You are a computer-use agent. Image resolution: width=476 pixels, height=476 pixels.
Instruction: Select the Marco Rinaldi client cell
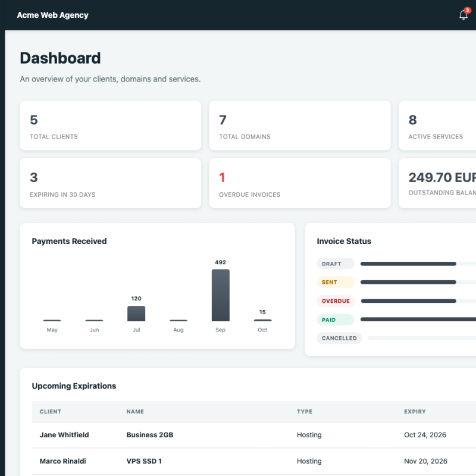[x=63, y=461]
